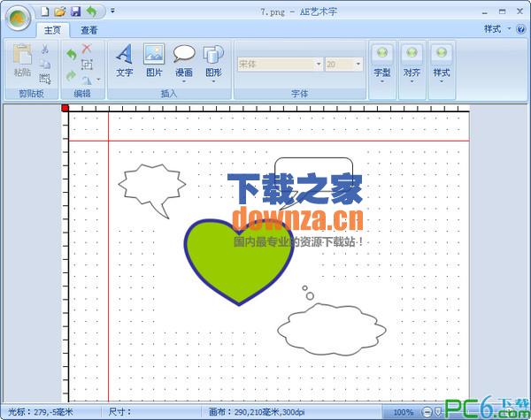This screenshot has width=531, height=420.
Task: Click the crop/transform icon in 编辑 group
Action: 87,64
